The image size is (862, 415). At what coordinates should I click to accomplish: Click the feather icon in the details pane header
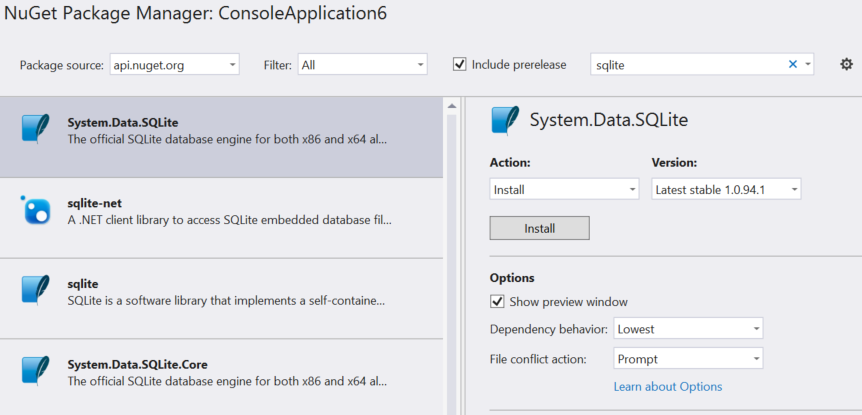click(505, 120)
